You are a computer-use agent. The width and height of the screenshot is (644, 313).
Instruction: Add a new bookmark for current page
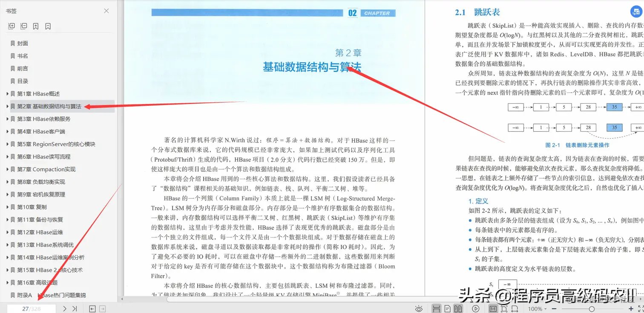click(x=36, y=26)
